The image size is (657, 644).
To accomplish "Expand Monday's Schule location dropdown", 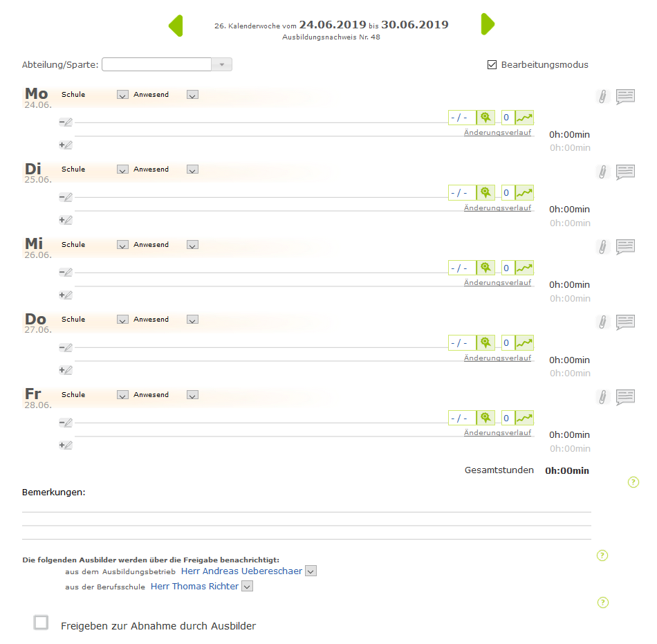I will point(122,95).
